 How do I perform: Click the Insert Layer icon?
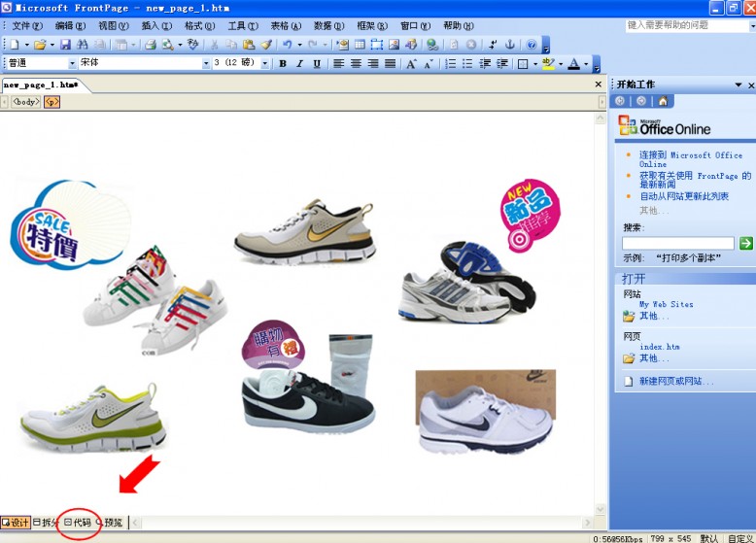377,45
